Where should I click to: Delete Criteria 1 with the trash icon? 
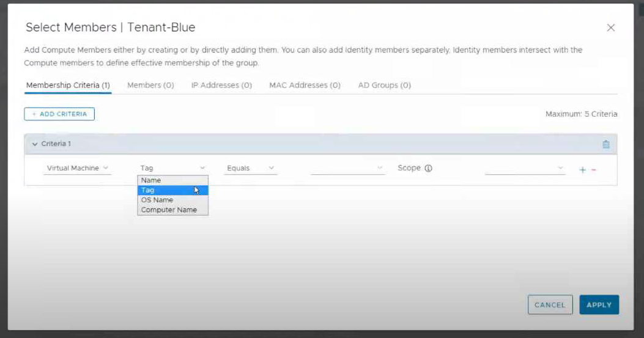(x=605, y=144)
